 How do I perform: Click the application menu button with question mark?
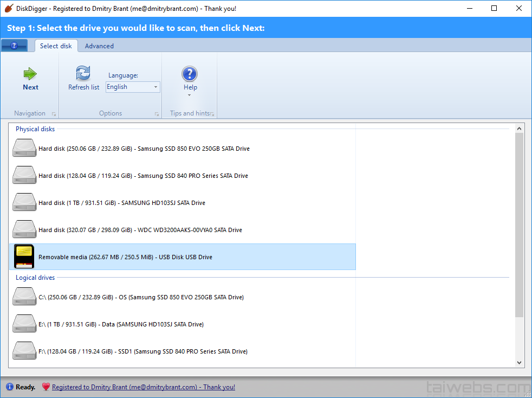pos(15,46)
